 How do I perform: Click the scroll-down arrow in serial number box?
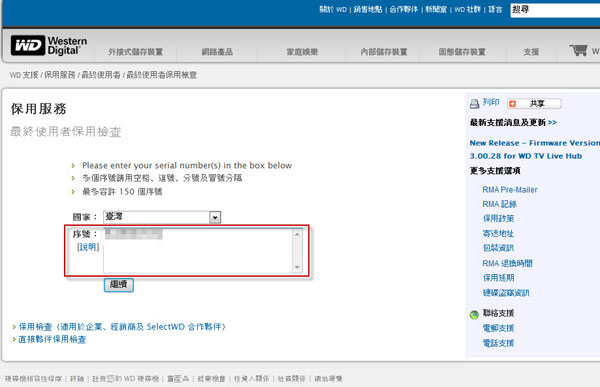pos(297,267)
